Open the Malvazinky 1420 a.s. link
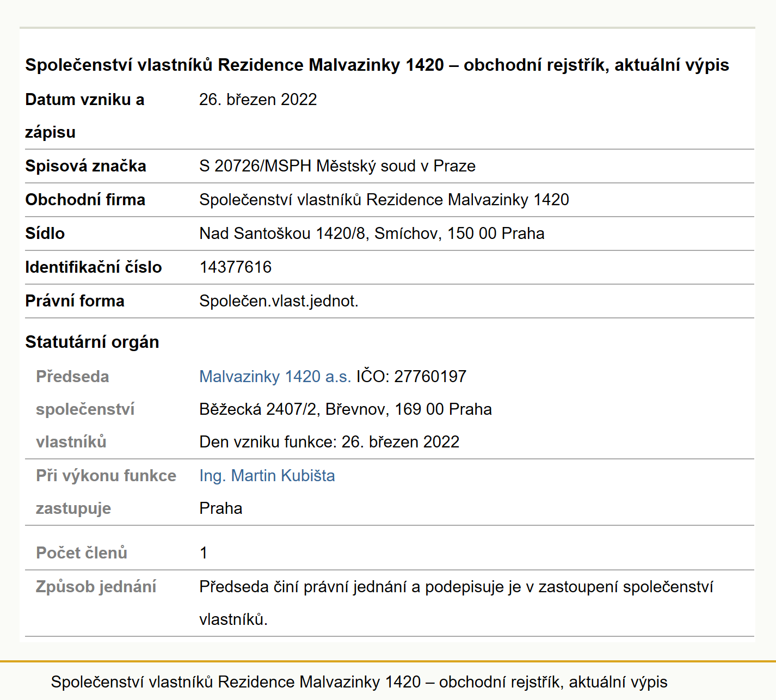776x700 pixels. click(275, 377)
